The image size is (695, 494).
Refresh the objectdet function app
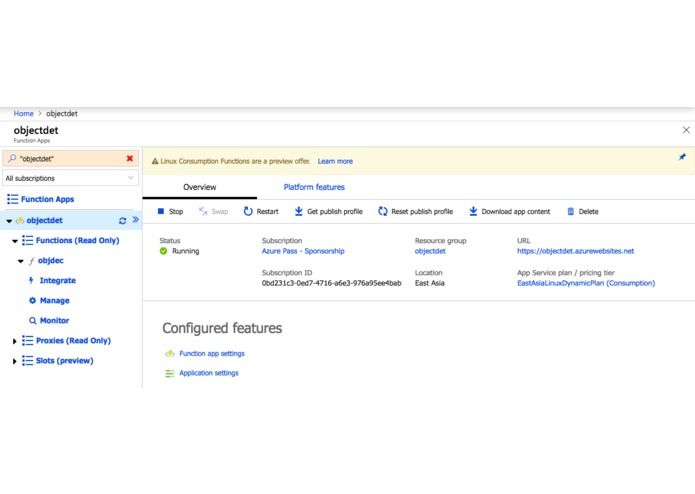(122, 221)
